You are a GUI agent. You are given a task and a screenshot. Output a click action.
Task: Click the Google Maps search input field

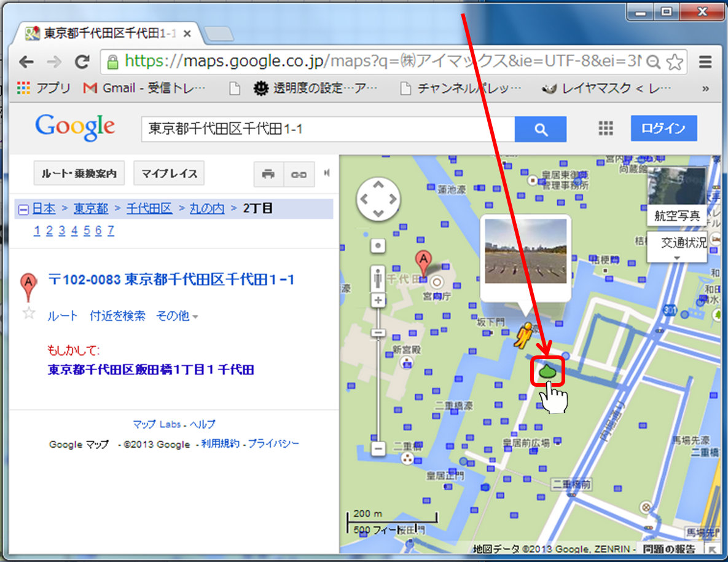tap(327, 129)
